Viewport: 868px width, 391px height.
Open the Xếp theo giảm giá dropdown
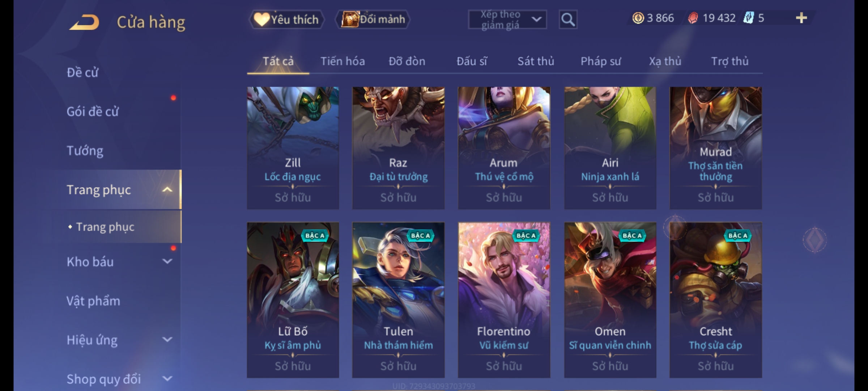[507, 20]
